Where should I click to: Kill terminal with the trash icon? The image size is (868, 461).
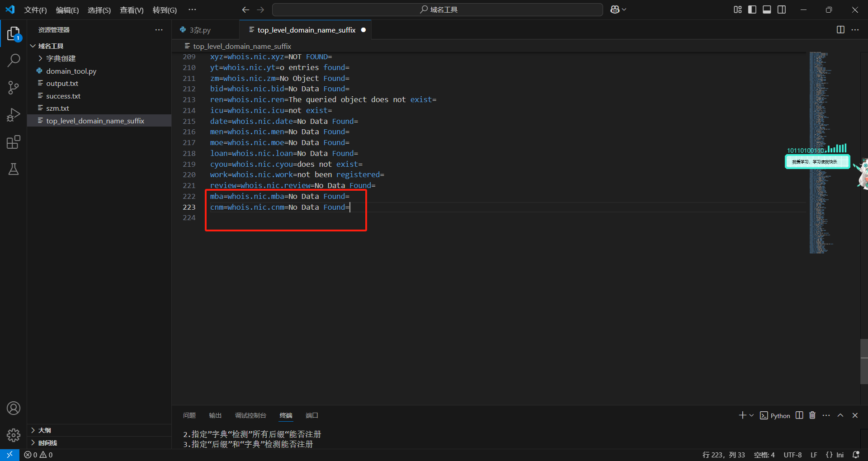812,415
